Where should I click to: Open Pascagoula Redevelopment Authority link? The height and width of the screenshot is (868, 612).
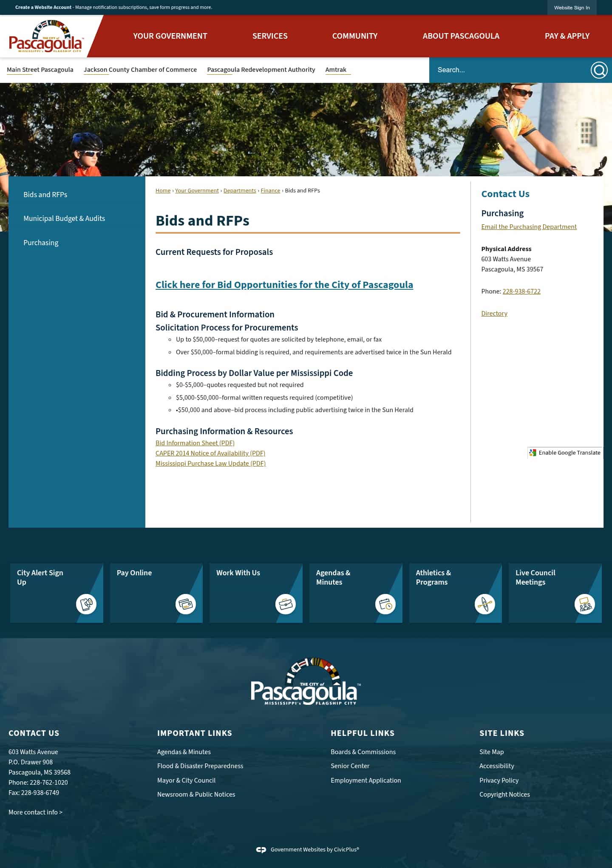pos(261,70)
